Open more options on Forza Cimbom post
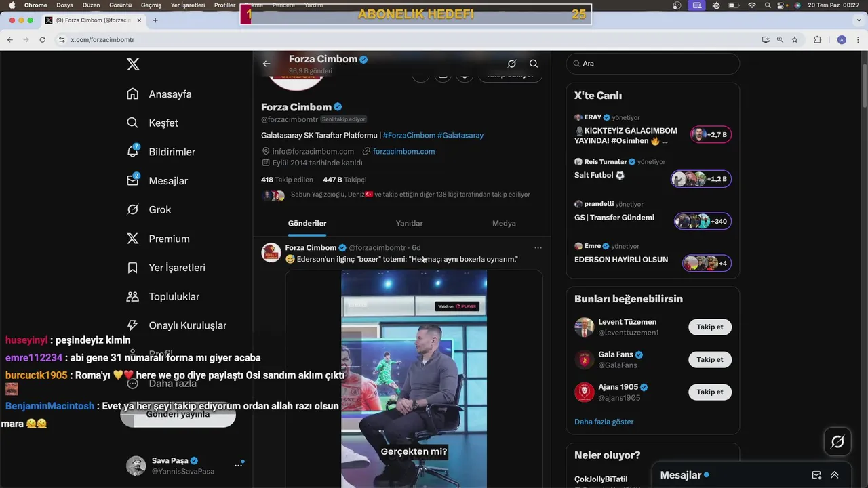Viewport: 868px width, 488px height. [x=538, y=248]
